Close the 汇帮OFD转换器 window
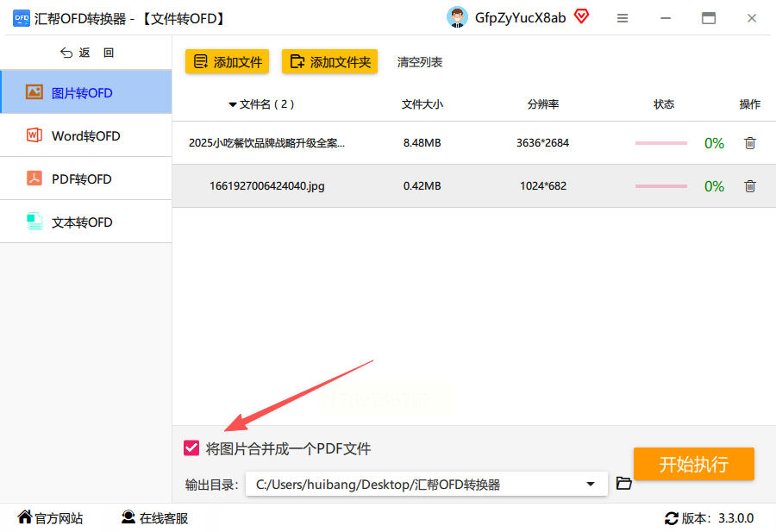This screenshot has width=776, height=532. point(752,18)
